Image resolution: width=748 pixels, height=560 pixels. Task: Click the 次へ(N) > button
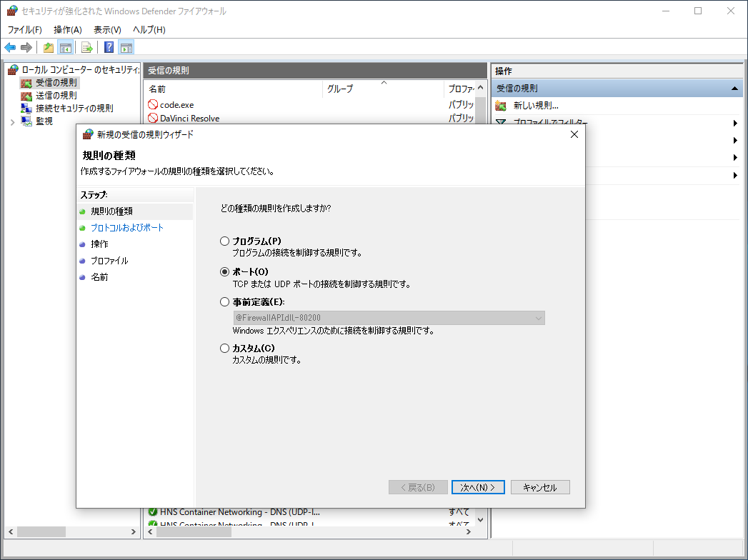click(478, 487)
